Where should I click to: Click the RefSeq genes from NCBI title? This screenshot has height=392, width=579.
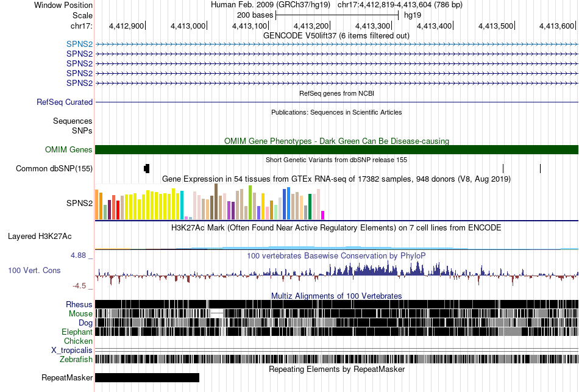tap(336, 93)
